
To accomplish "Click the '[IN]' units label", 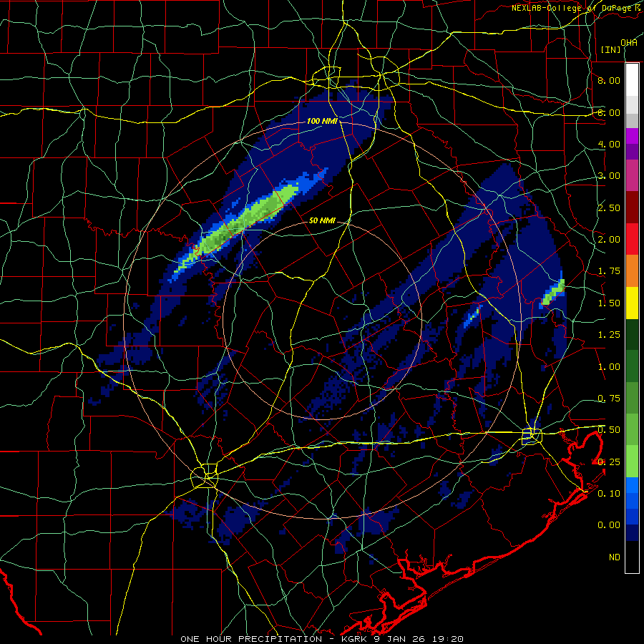I will [611, 49].
